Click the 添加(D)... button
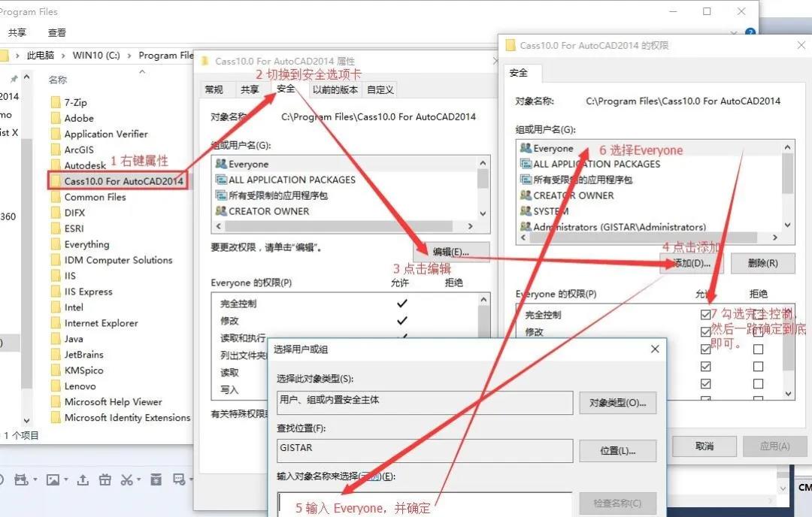This screenshot has width=812, height=517. (692, 263)
